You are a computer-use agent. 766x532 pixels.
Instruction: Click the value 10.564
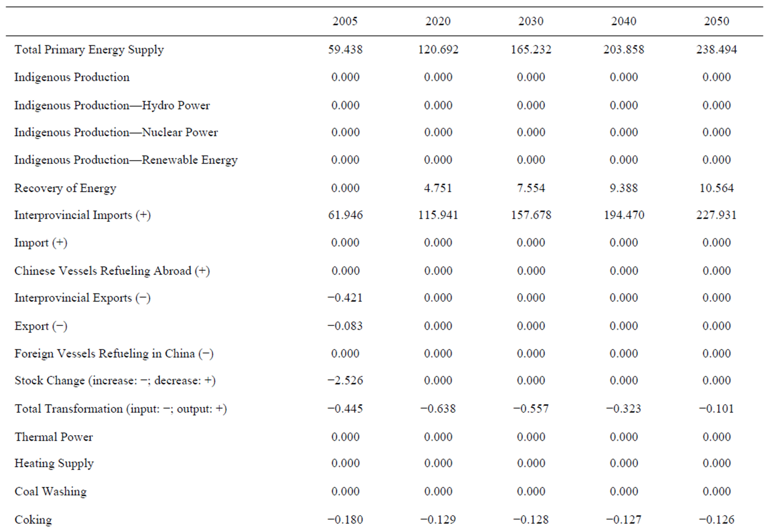point(716,188)
